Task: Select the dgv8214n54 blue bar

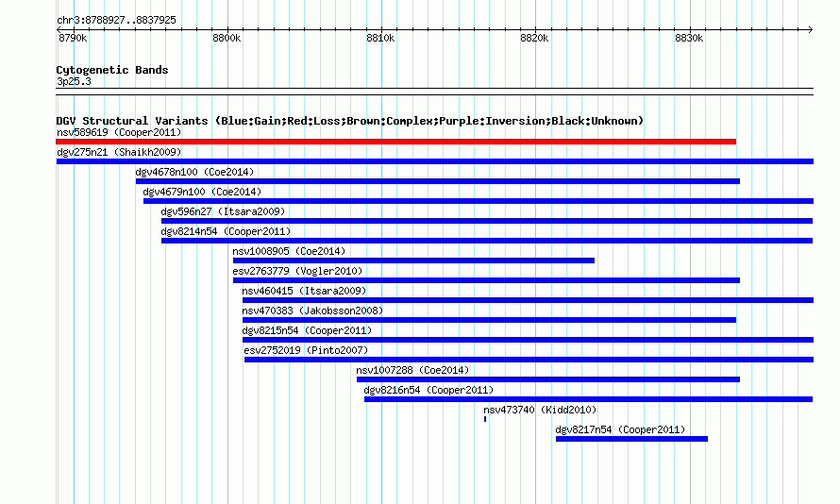Action: click(487, 241)
